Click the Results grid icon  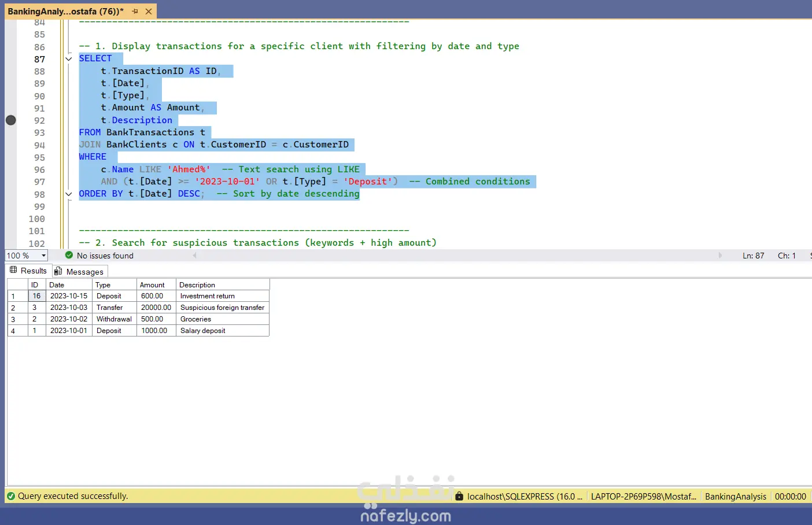tap(14, 270)
